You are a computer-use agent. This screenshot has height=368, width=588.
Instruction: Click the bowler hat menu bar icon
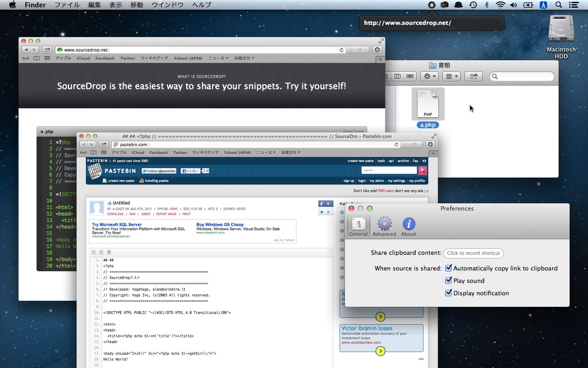point(458,5)
